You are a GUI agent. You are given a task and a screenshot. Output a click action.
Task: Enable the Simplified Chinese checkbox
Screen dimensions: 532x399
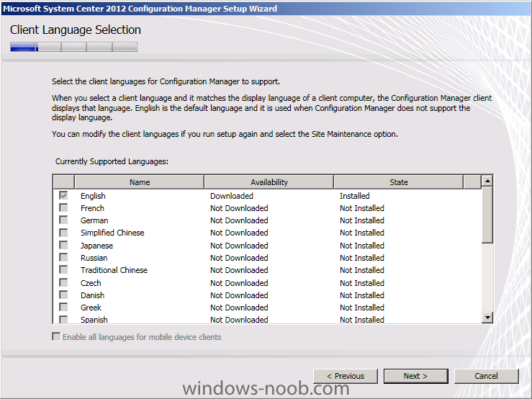coord(63,232)
